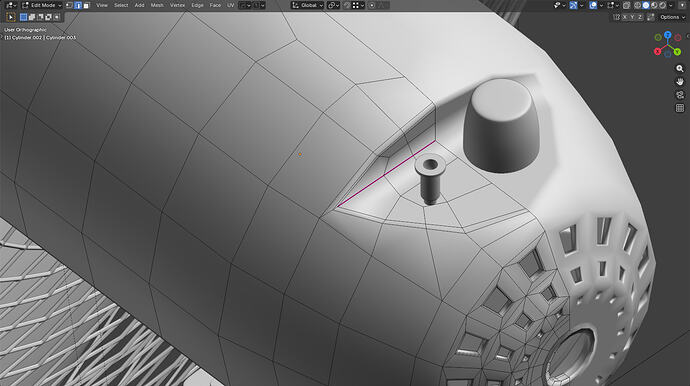
Task: Open the UV menu
Action: point(231,5)
